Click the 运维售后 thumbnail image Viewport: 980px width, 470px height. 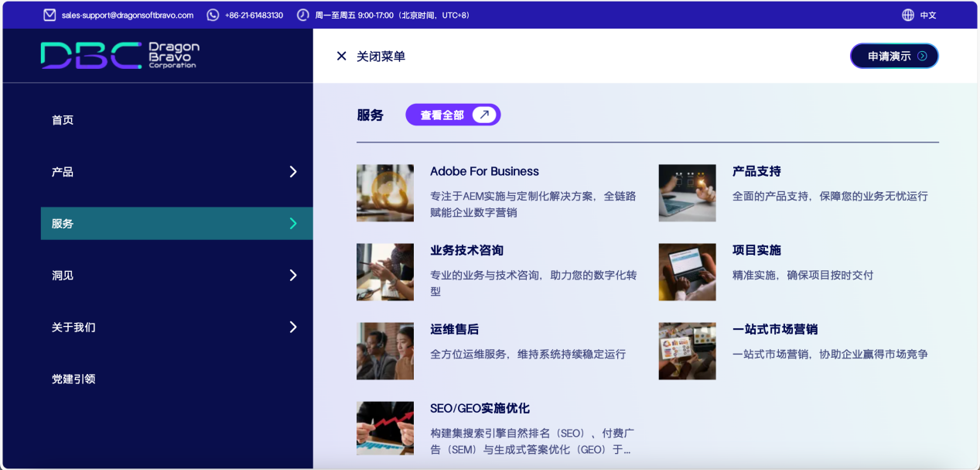point(385,351)
